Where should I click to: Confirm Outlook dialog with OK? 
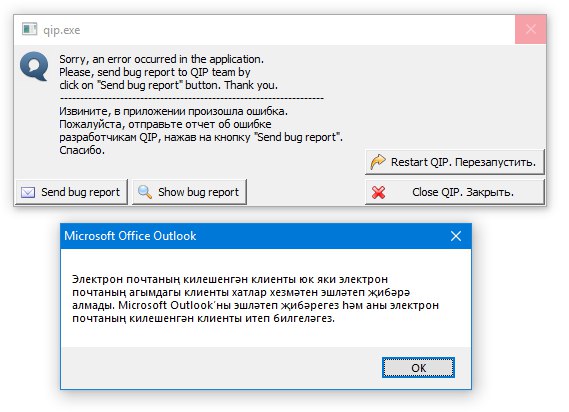418,368
